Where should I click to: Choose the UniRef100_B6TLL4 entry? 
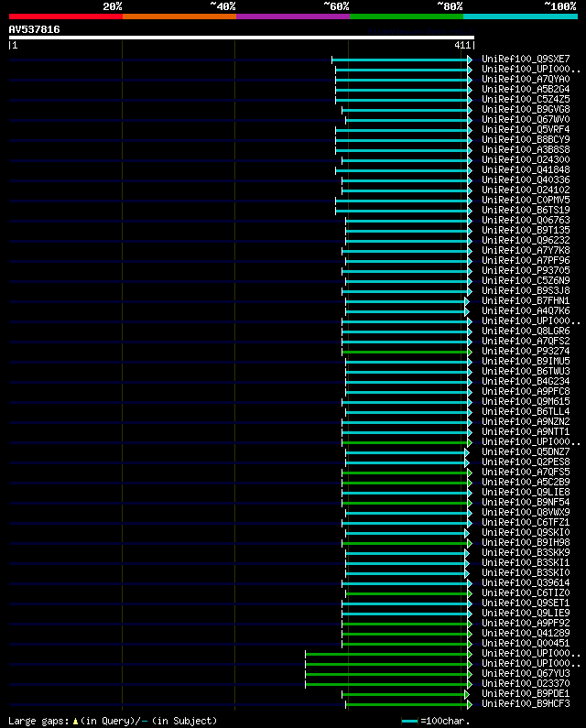(526, 412)
